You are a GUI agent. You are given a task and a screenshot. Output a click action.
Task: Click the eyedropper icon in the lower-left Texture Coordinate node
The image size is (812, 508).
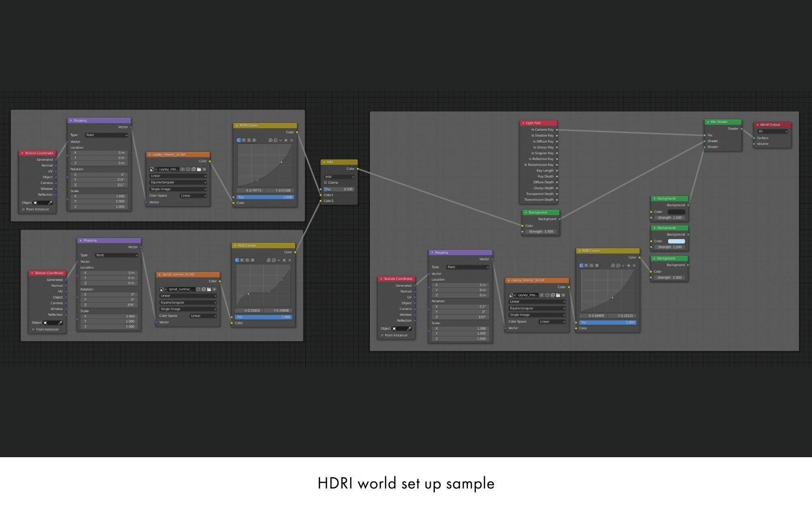(60, 323)
